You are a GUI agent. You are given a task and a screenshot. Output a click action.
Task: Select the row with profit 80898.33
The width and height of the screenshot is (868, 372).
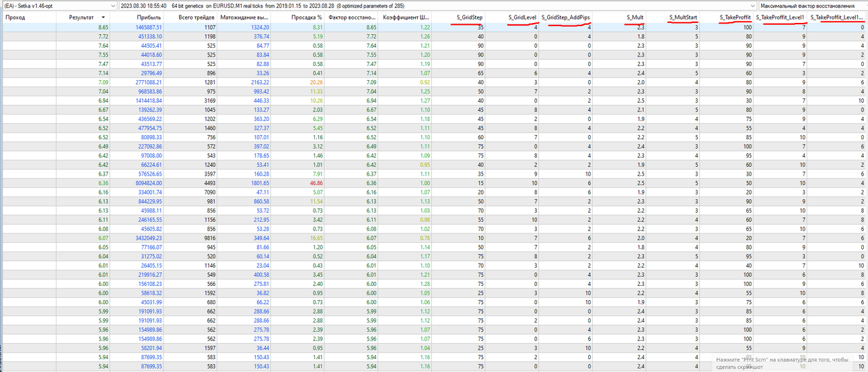pyautogui.click(x=434, y=136)
